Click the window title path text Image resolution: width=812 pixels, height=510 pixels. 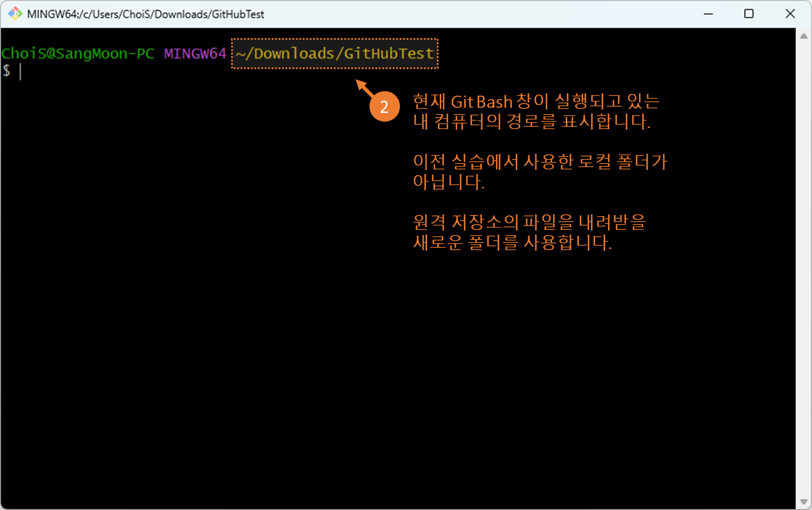[145, 14]
